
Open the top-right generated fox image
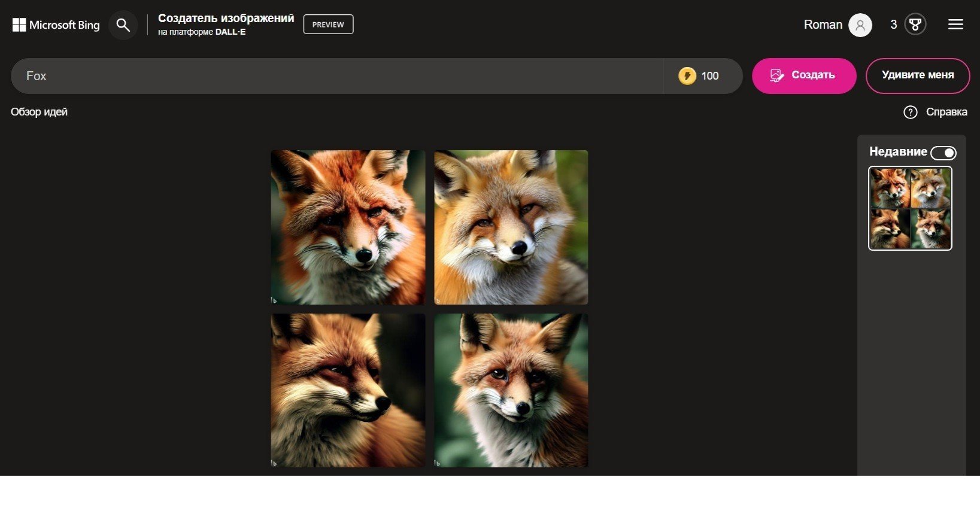pos(511,227)
